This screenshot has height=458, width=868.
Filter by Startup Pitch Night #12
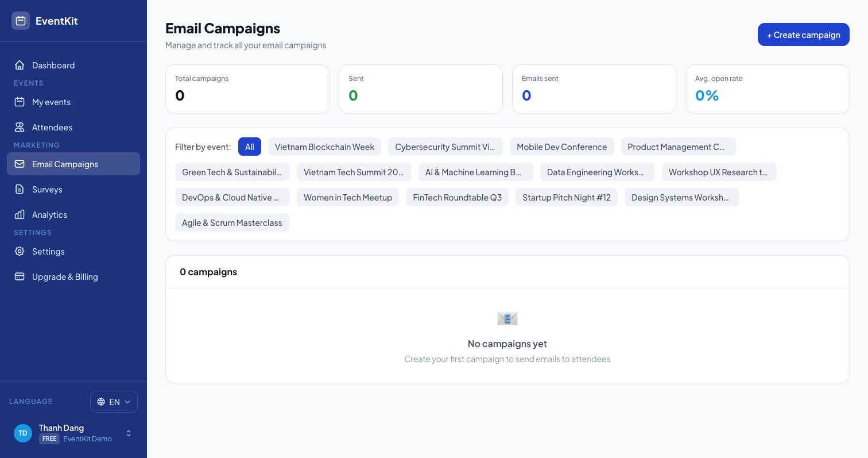click(567, 197)
